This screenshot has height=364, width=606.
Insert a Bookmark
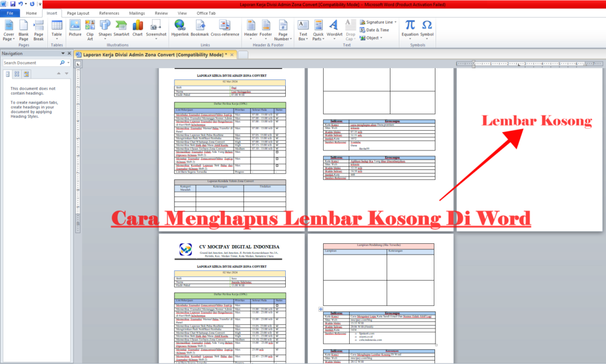point(199,27)
